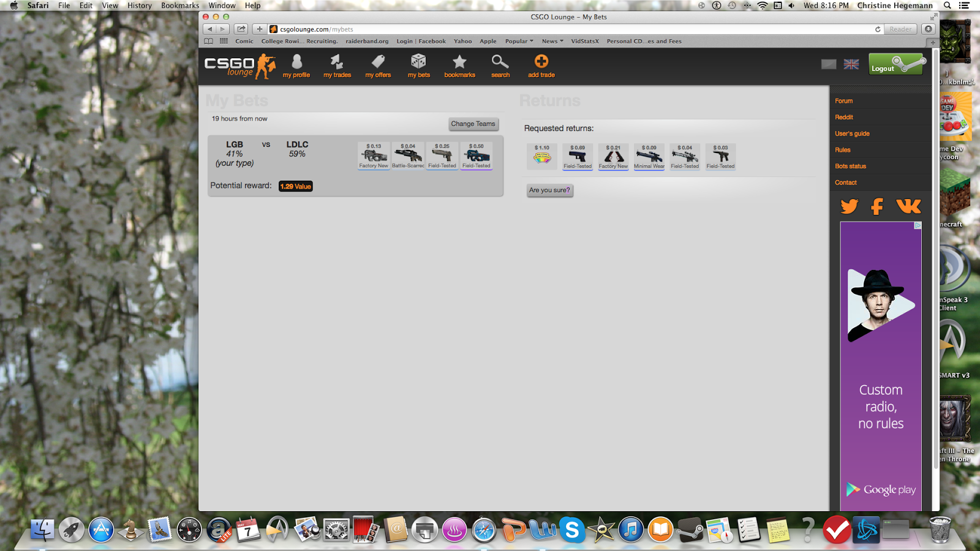Open my bets dice icon
Viewport: 980px width, 551px height.
click(x=419, y=66)
